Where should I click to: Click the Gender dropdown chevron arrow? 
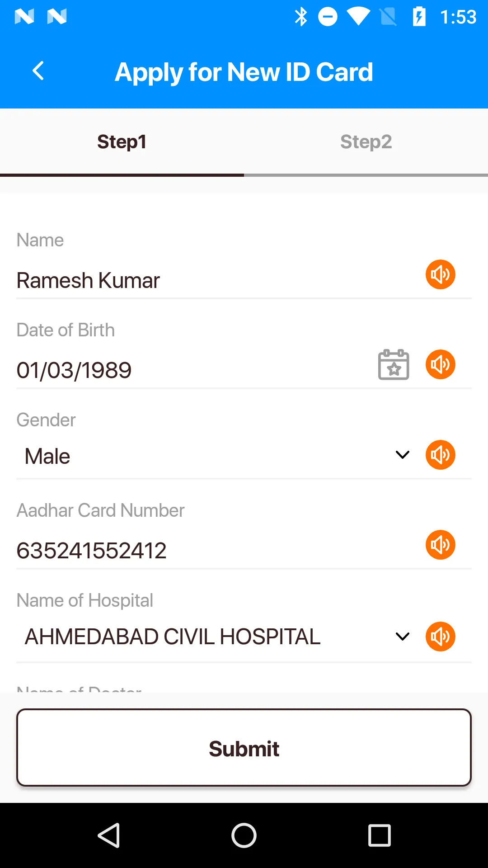(x=402, y=455)
